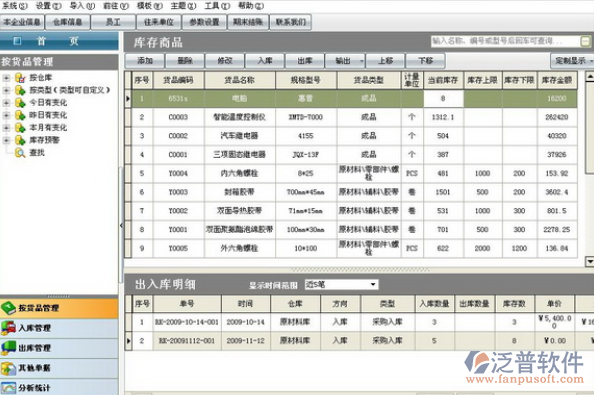Focus the product search input field
The image size is (594, 395).
click(505, 41)
